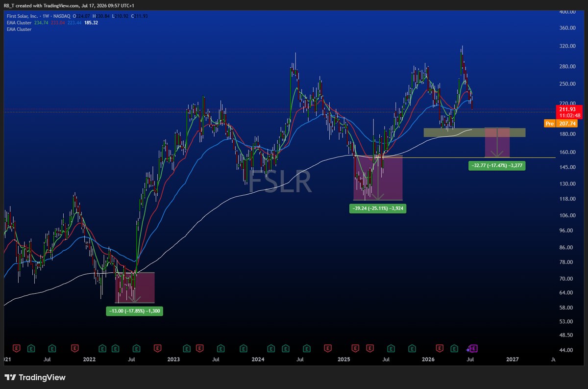The height and width of the screenshot is (389, 588).
Task: Click the 44.00 price scale label
Action: (x=566, y=350)
